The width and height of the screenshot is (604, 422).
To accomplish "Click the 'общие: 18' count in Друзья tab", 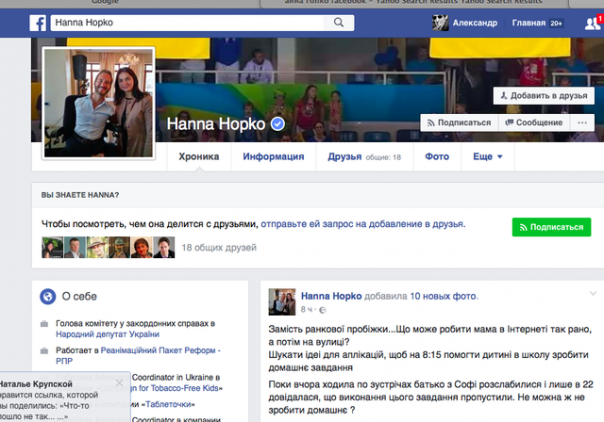I will tap(383, 157).
